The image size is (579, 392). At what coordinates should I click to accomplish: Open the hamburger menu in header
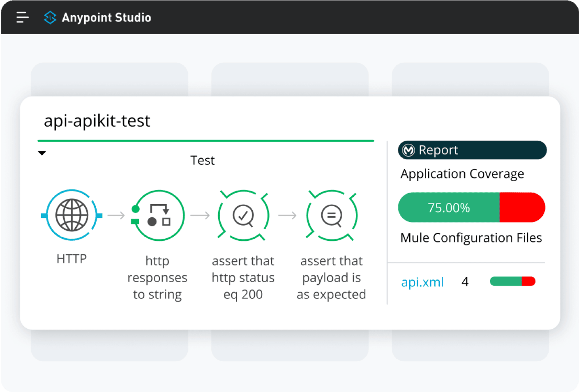23,17
